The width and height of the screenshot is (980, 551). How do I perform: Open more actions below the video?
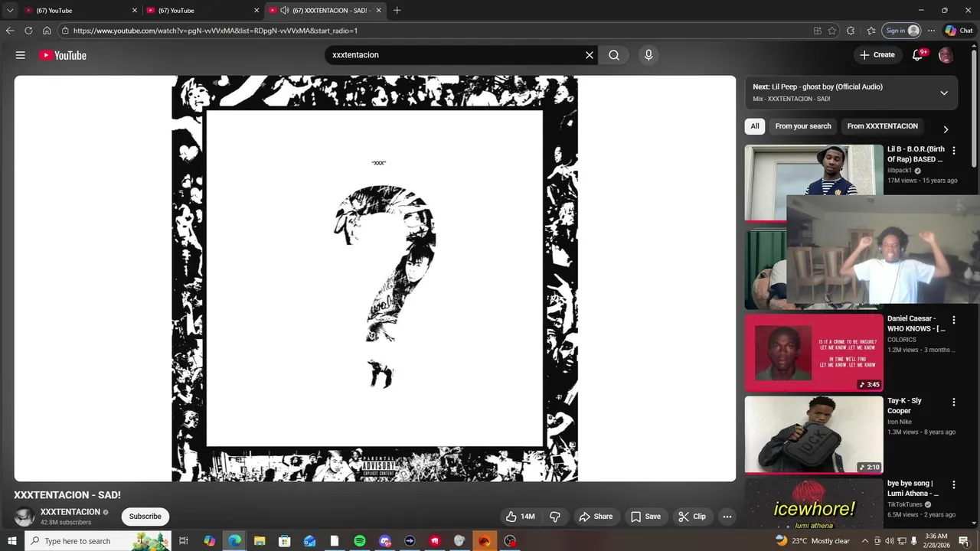727,517
